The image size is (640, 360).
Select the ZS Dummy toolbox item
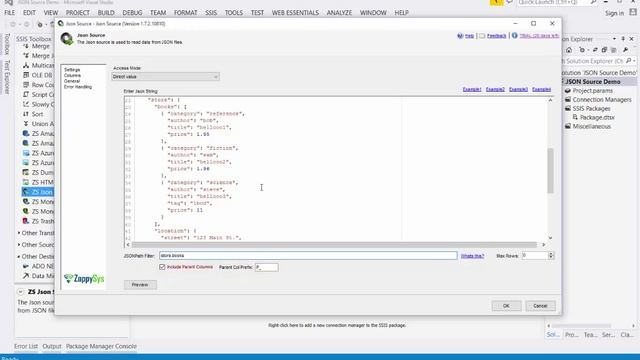38,173
